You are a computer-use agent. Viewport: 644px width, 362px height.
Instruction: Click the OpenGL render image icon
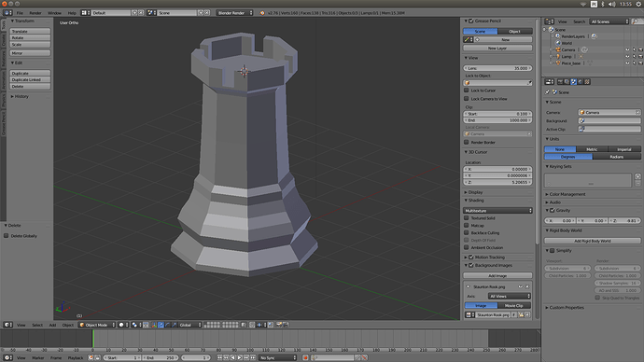279,325
